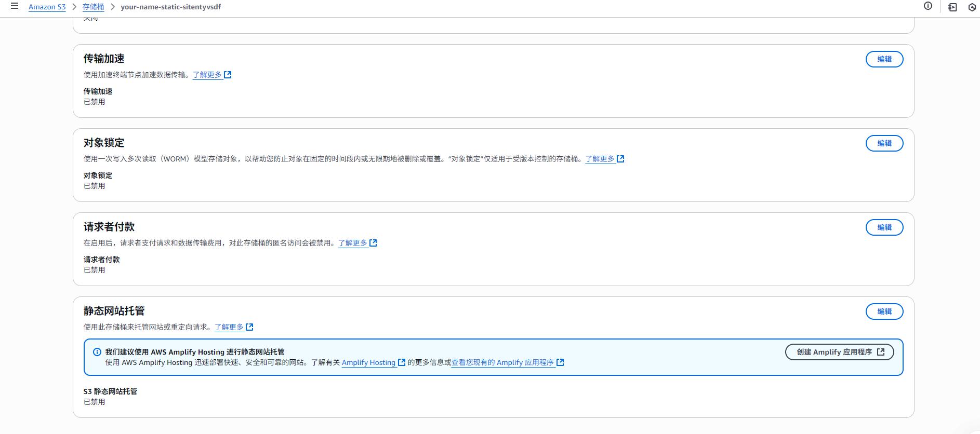Click the hexagon settings icon at top right
Screen dimensions: 980x434
point(972,7)
